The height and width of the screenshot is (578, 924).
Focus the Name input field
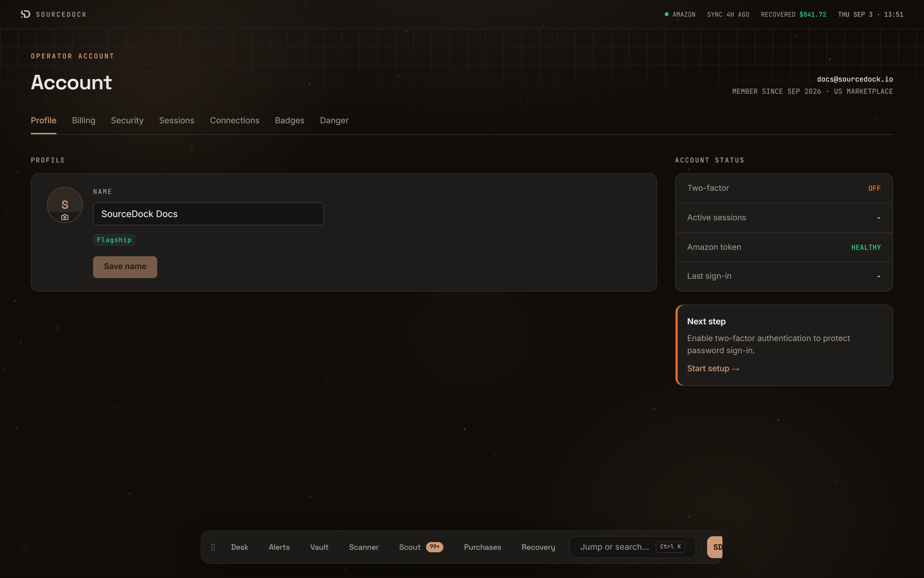coord(209,214)
